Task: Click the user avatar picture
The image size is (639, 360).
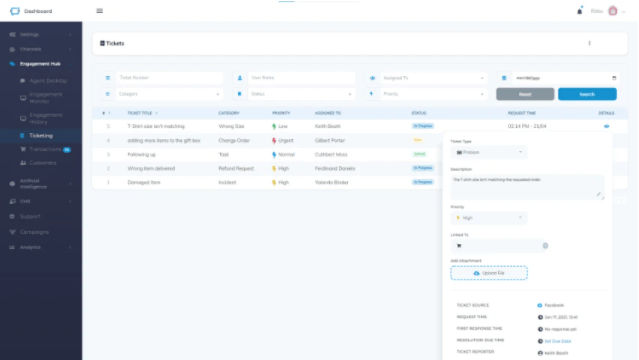Action: (x=613, y=11)
